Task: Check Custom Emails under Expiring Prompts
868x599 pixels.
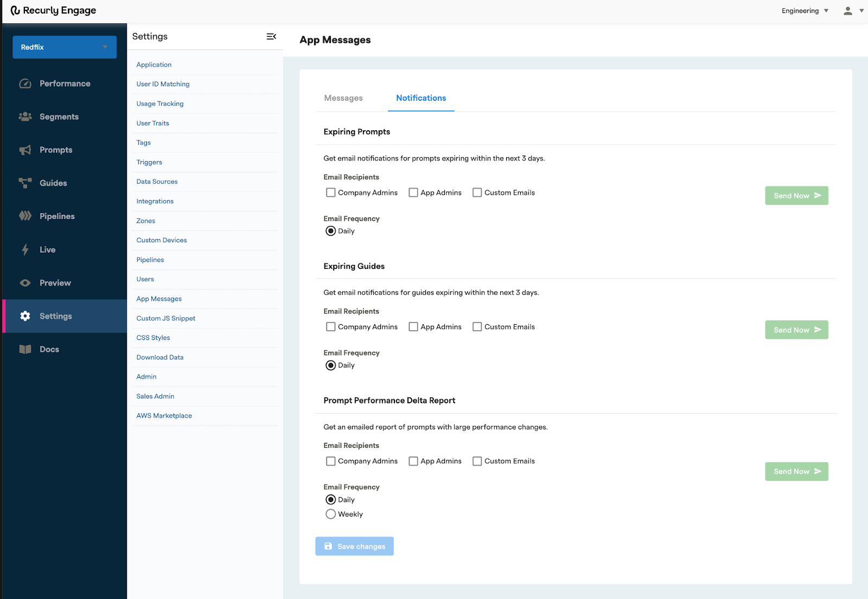Action: coord(477,192)
